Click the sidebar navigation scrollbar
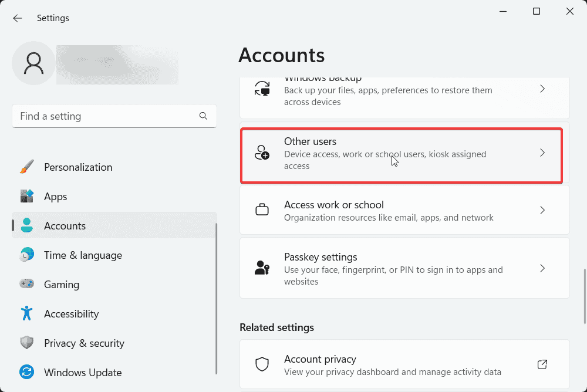 point(216,298)
